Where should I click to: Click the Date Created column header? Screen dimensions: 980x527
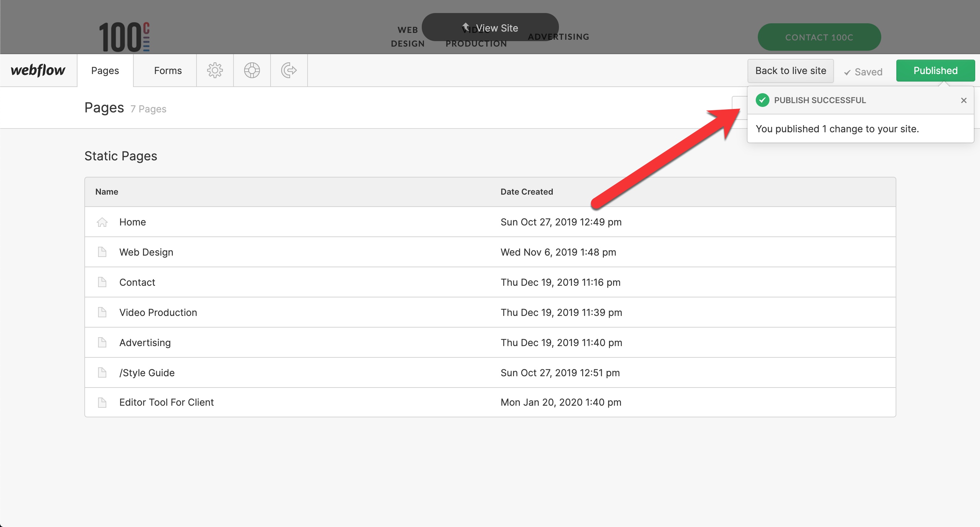(527, 192)
